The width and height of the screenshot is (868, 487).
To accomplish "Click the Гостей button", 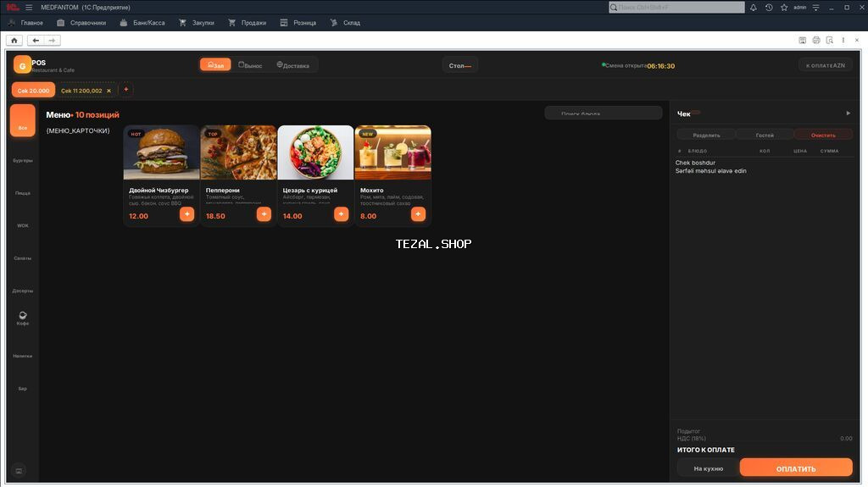I will (765, 135).
